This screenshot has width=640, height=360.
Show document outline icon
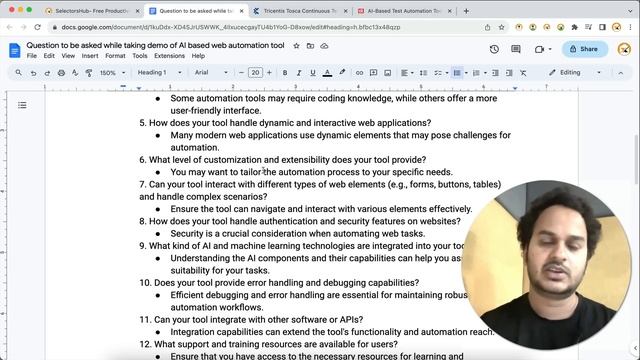(22, 105)
